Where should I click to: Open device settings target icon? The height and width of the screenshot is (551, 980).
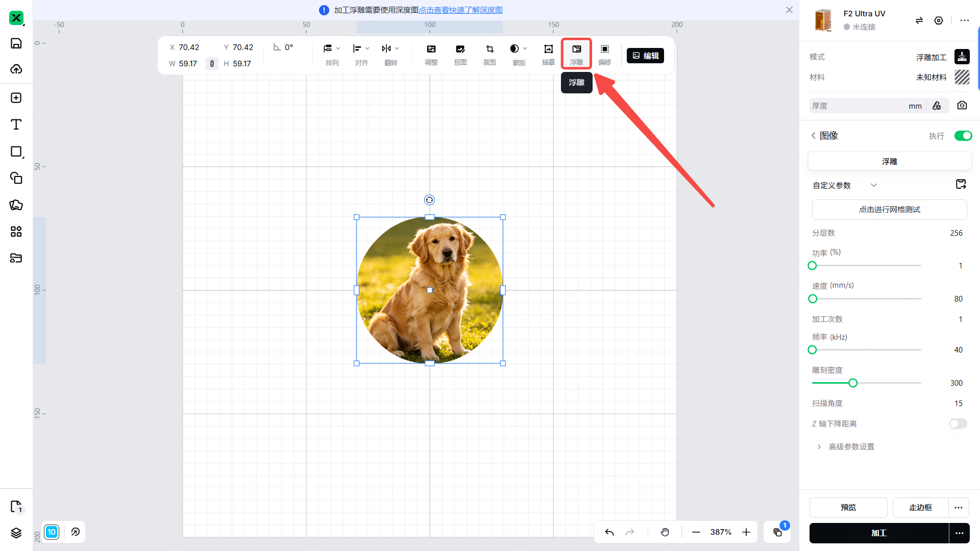click(939, 20)
